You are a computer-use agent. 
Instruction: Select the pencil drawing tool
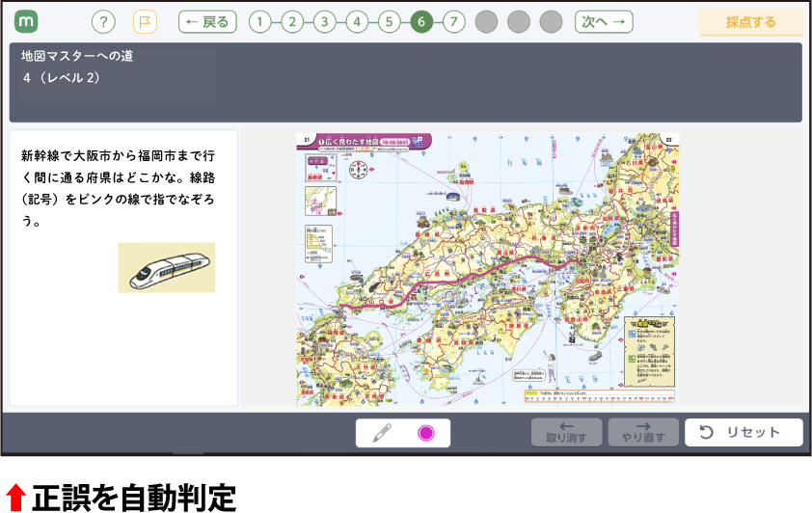(382, 433)
